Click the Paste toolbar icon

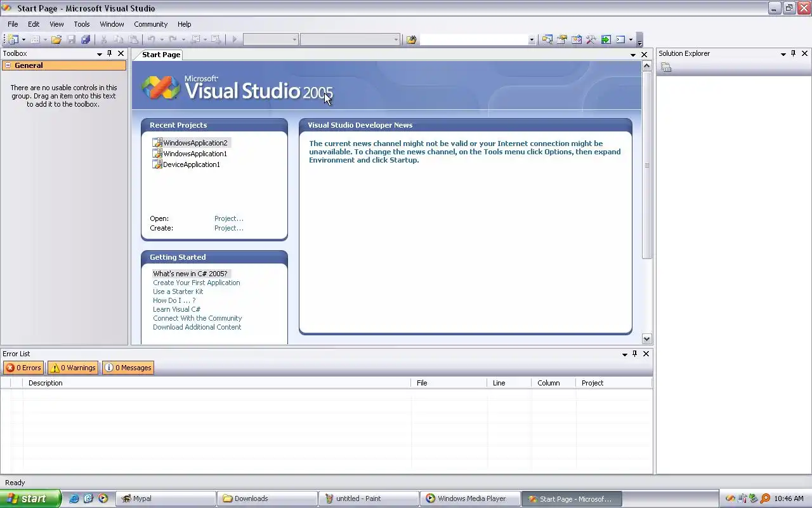133,39
